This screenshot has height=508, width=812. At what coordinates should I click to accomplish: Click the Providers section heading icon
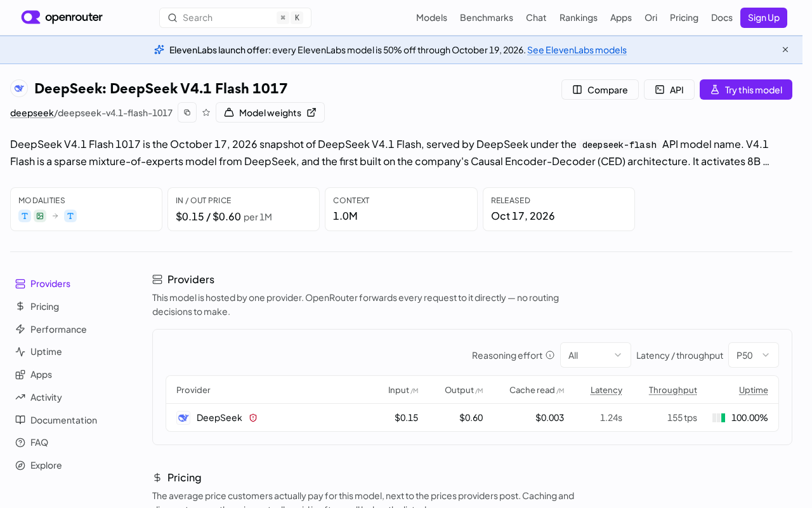pyautogui.click(x=157, y=279)
